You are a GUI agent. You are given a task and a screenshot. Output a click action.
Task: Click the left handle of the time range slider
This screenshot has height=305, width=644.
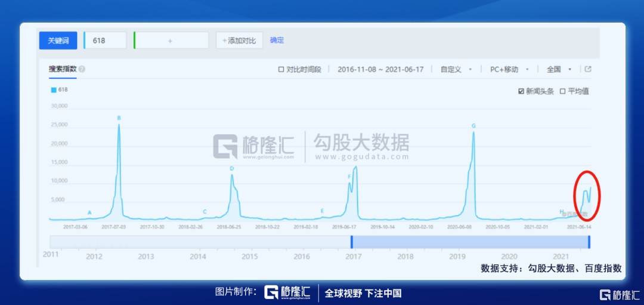(352, 242)
